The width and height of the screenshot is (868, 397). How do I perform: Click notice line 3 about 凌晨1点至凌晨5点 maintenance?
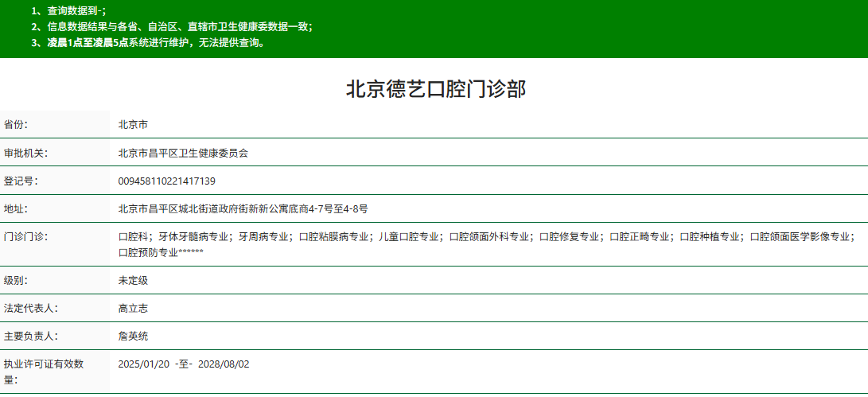coord(148,43)
